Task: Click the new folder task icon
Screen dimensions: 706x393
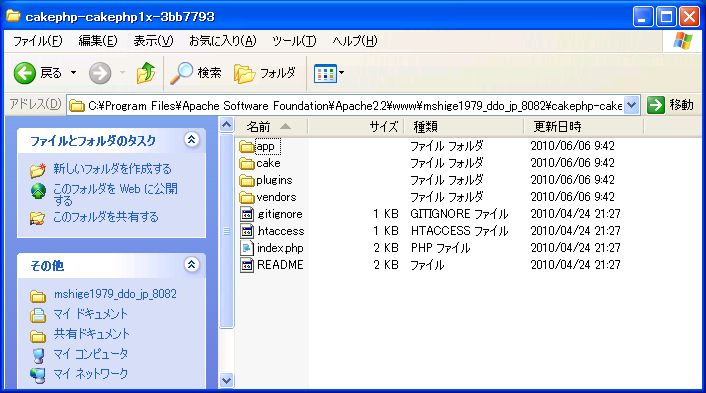Action: tap(38, 170)
